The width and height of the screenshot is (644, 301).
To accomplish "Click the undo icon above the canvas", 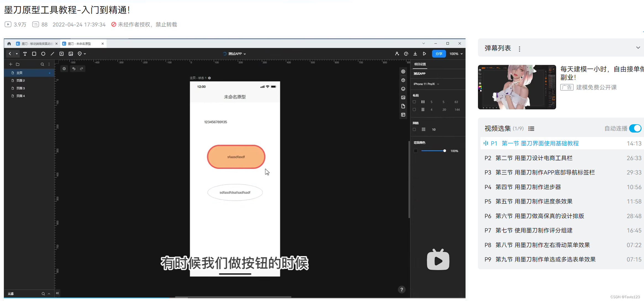I will pyautogui.click(x=74, y=68).
